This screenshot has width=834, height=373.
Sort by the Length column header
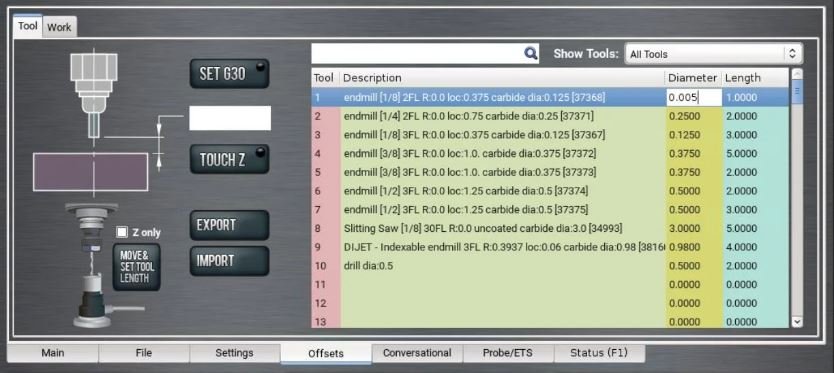[x=756, y=78]
